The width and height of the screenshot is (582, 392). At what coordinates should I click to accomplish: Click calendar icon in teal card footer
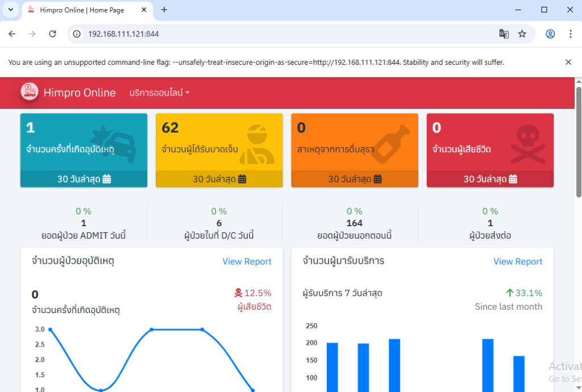pos(107,179)
